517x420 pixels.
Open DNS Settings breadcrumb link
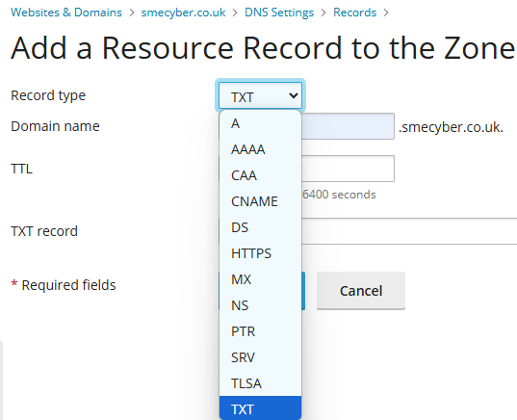click(279, 13)
